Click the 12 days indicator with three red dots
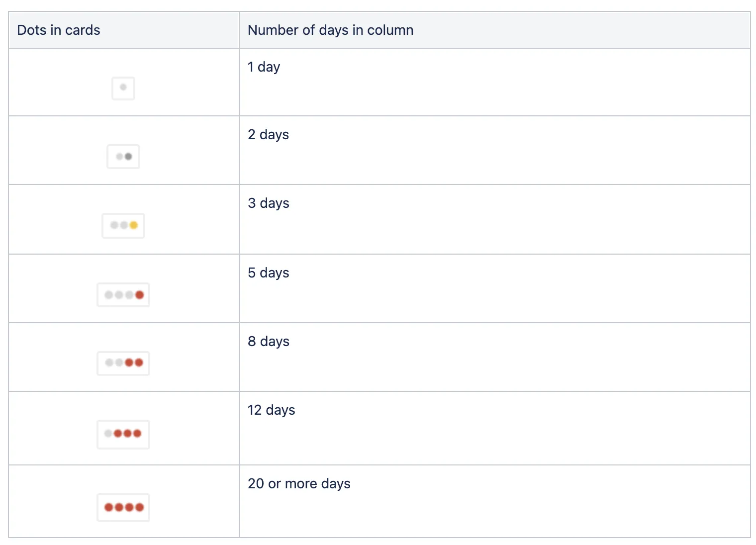Image resolution: width=756 pixels, height=545 pixels. coord(123,434)
